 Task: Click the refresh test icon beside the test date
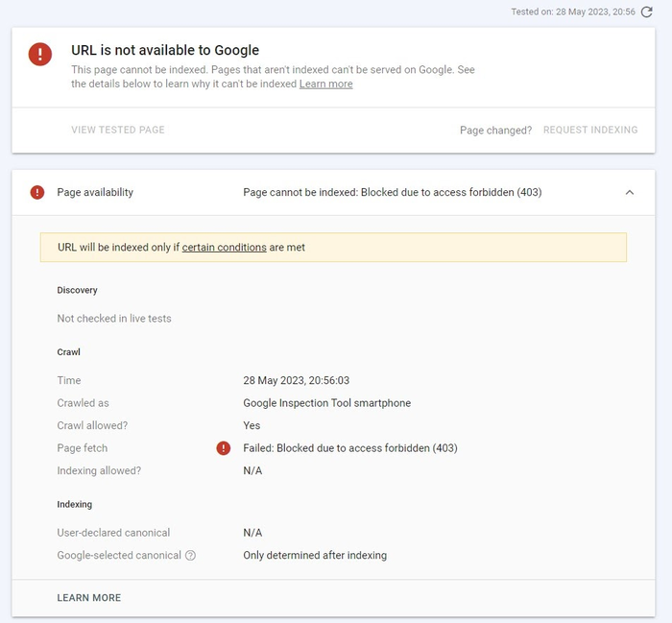[x=646, y=12]
